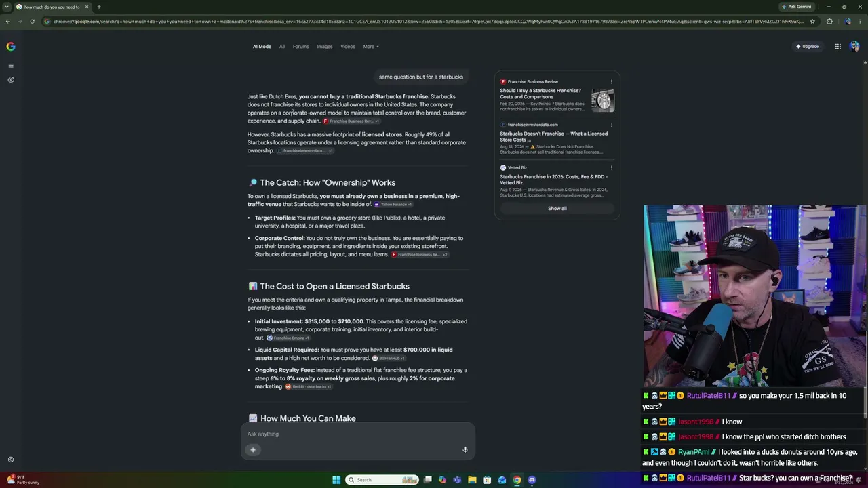Image resolution: width=868 pixels, height=488 pixels.
Task: Click the Starbucks article thumbnail image
Action: tap(603, 100)
